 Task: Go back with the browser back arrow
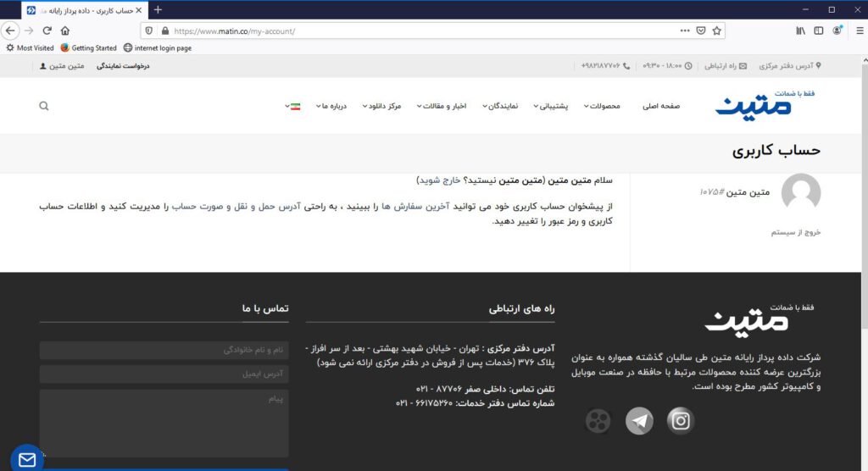point(10,31)
